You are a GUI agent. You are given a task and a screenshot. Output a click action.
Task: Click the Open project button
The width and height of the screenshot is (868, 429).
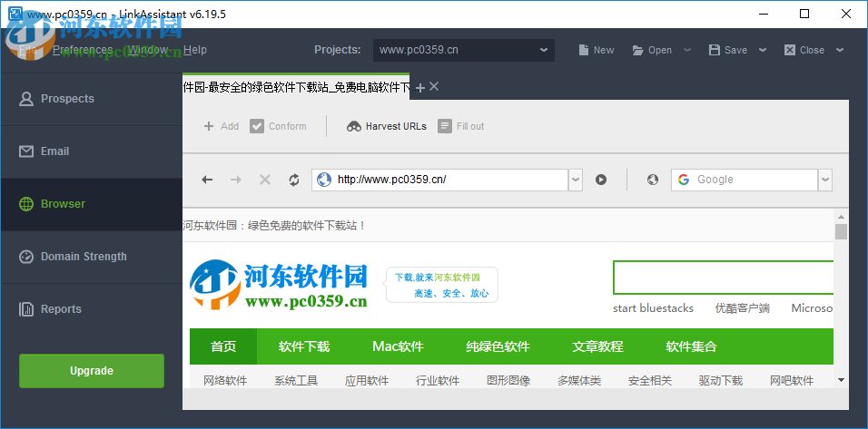652,50
